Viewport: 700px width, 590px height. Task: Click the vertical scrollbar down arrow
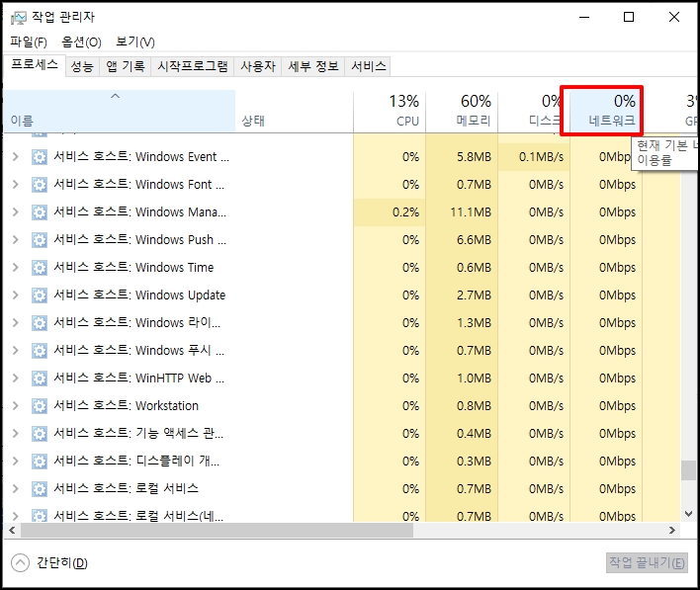[688, 514]
